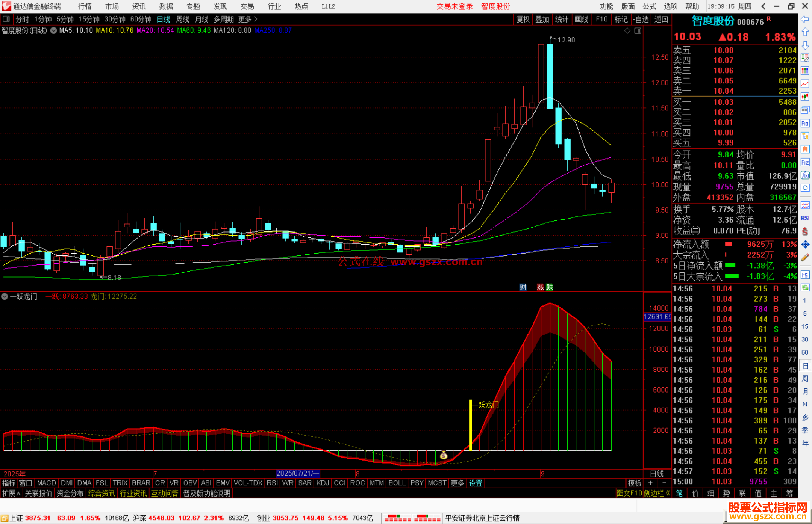
Task: Click the 2025/07/21 date label on timeline
Action: (298, 474)
